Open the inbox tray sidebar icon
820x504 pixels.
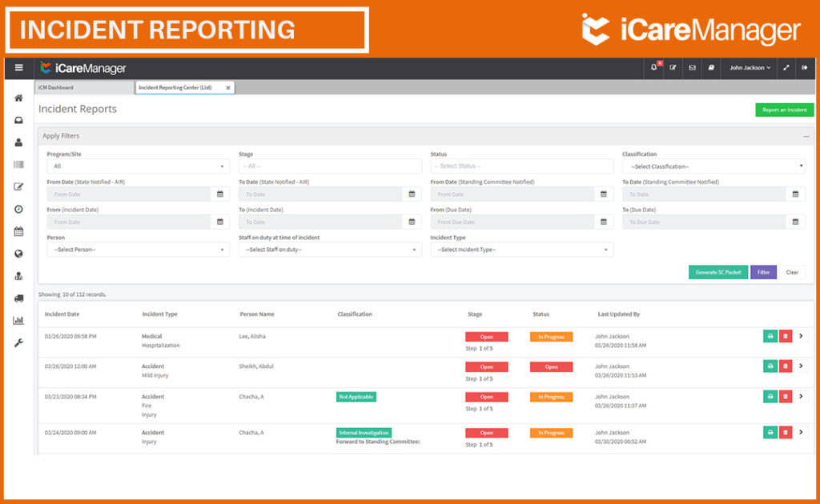pyautogui.click(x=19, y=120)
